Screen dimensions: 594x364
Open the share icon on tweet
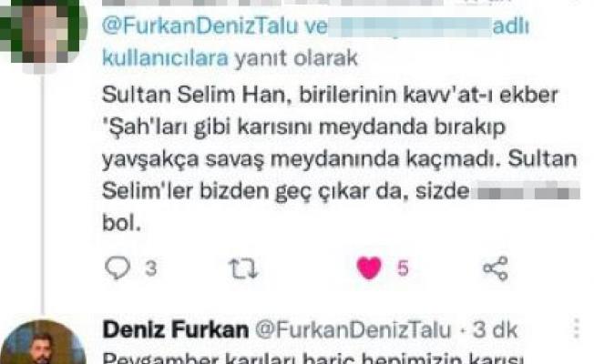pyautogui.click(x=496, y=268)
